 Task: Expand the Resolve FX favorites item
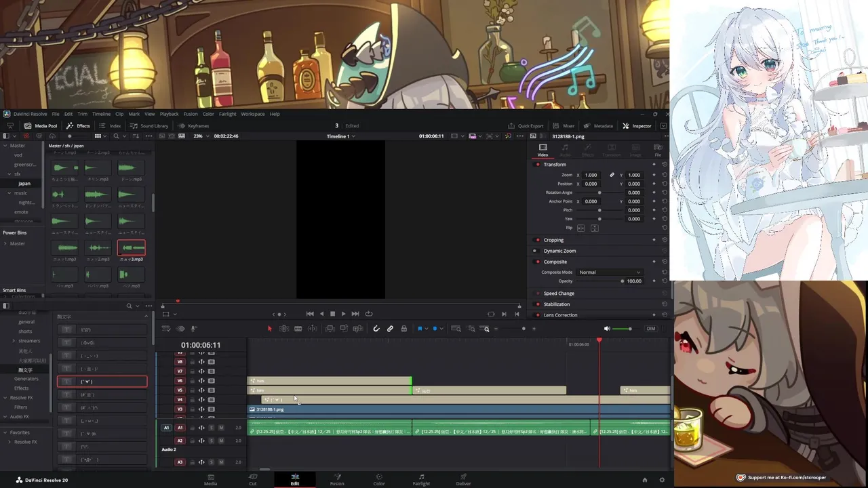pyautogui.click(x=9, y=442)
